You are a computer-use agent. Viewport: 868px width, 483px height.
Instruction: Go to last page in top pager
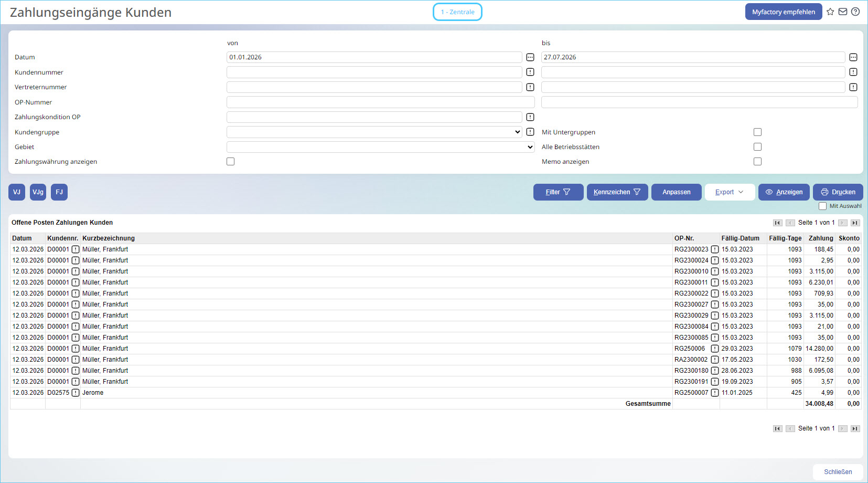click(855, 223)
